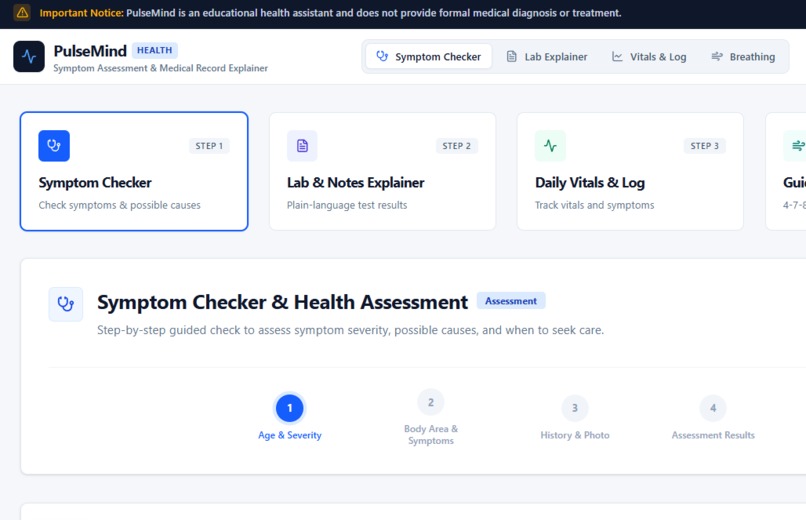Click the chart icon in Vitals & Log tab
The image size is (806, 520).
pos(617,57)
